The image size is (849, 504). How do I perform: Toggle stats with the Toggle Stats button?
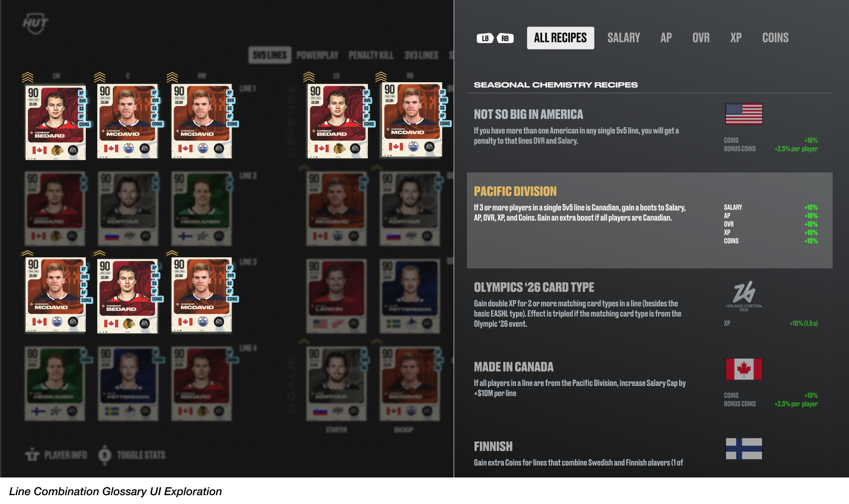(132, 455)
